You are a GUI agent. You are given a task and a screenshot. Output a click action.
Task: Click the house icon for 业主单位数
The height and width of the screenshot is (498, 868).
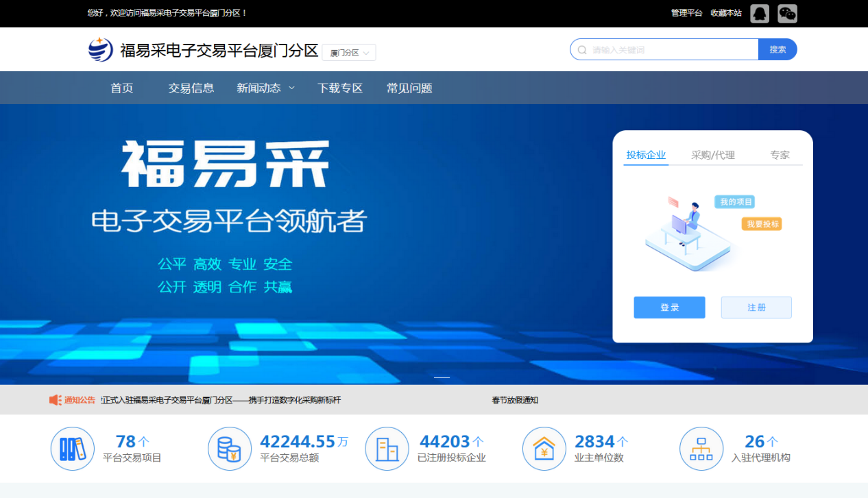pos(544,449)
